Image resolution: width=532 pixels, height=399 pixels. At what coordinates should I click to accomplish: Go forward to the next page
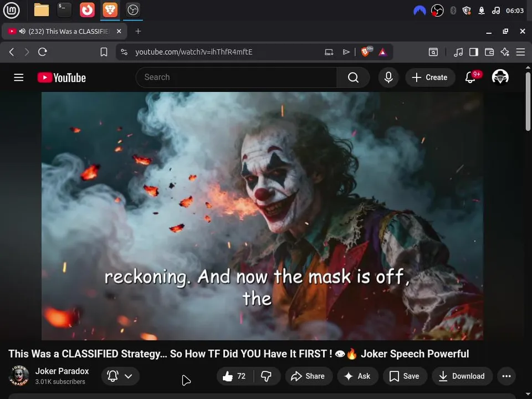click(27, 52)
